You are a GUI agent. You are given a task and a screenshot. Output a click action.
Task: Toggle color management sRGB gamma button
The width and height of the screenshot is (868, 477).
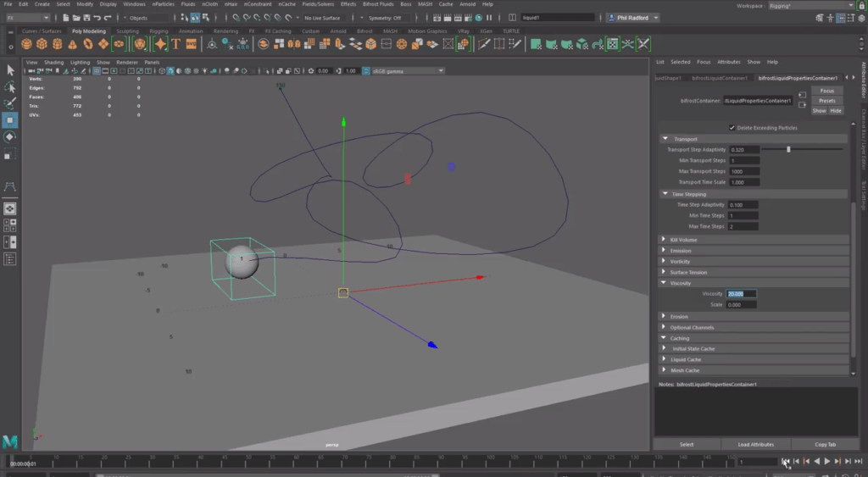point(366,71)
